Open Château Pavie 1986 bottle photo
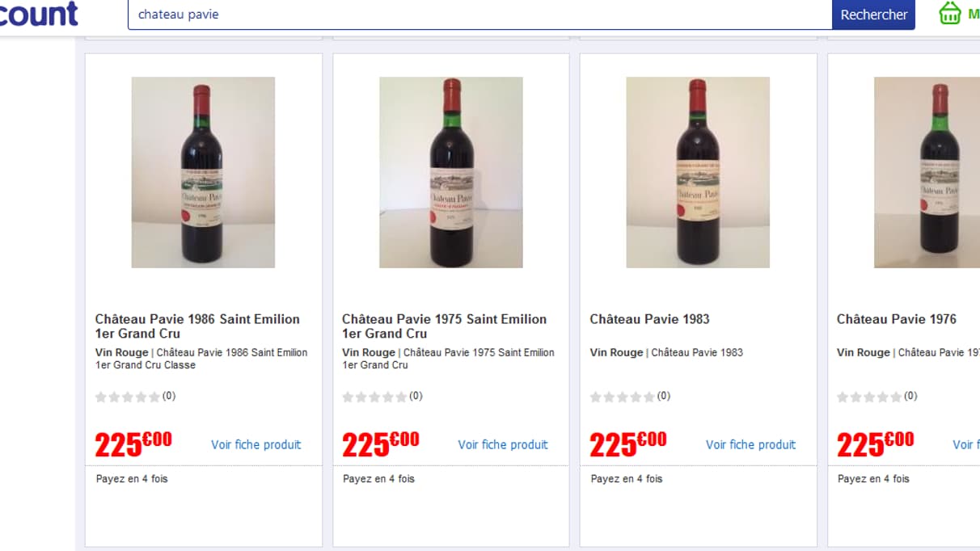Viewport: 980px width, 551px height. [203, 172]
